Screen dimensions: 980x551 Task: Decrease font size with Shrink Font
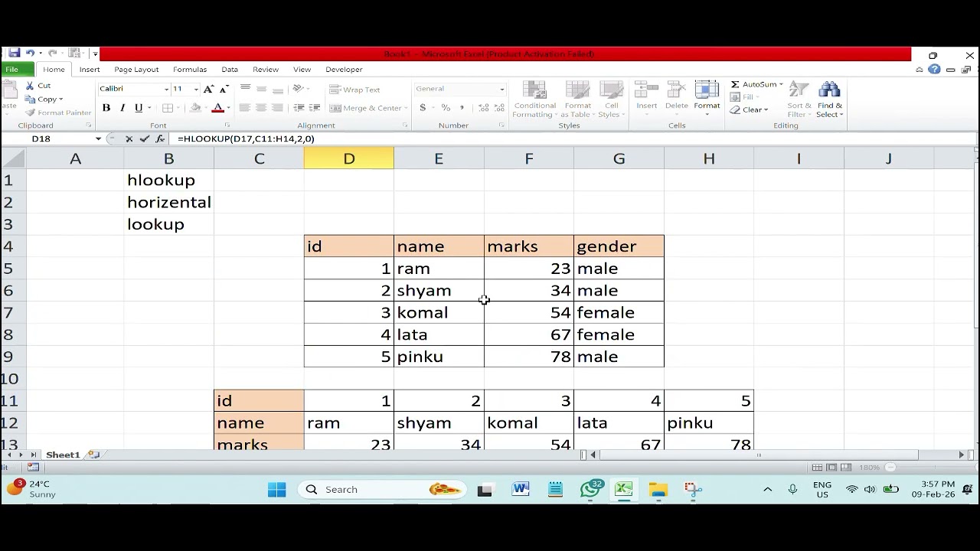point(224,89)
